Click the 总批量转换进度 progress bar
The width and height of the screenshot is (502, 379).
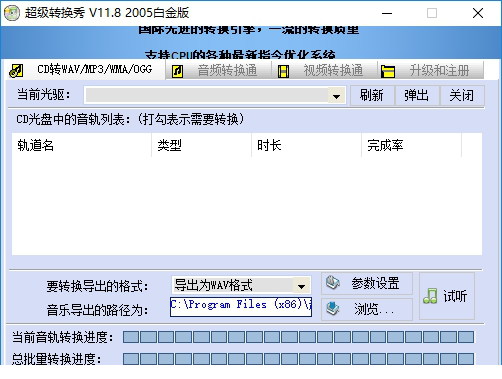point(298,359)
